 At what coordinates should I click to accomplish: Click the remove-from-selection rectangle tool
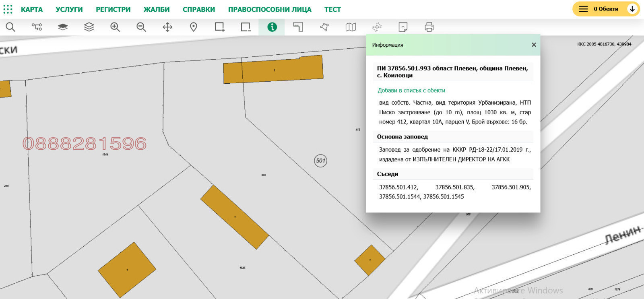pyautogui.click(x=246, y=27)
